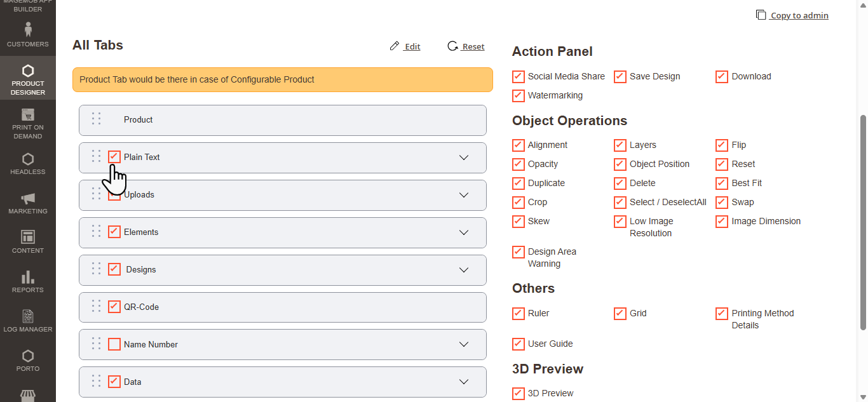The width and height of the screenshot is (868, 402).
Task: Click the drag handle for Product tab
Action: pyautogui.click(x=96, y=119)
